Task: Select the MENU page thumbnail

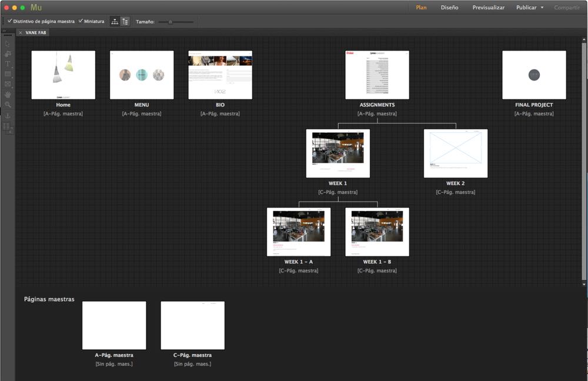Action: coord(142,75)
